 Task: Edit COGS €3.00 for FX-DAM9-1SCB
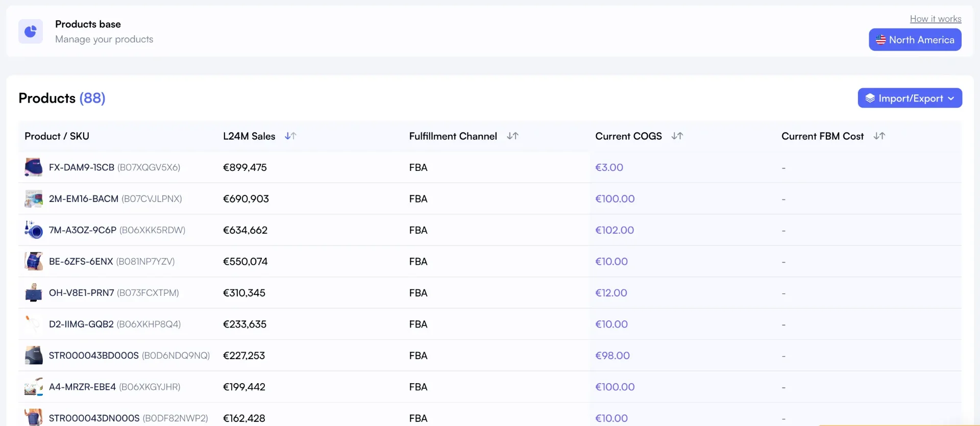coord(609,167)
